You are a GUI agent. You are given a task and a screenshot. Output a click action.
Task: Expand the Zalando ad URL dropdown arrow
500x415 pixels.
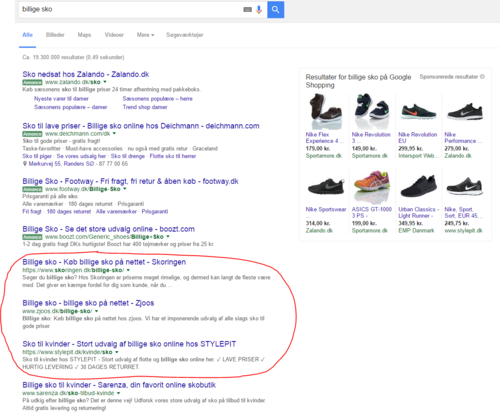(105, 82)
